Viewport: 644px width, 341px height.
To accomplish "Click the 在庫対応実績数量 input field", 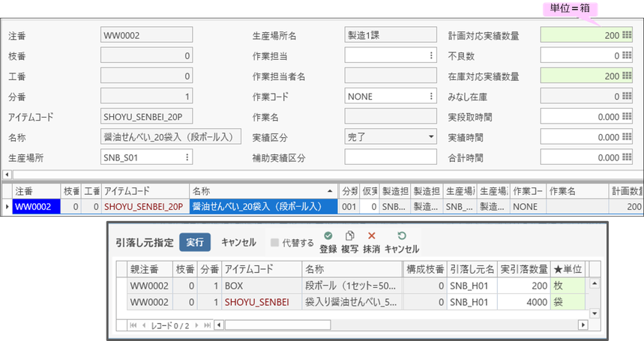I will (586, 76).
